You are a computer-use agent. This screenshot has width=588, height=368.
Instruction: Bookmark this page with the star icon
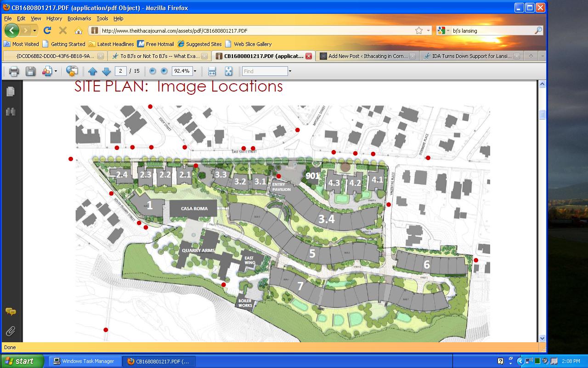point(418,31)
